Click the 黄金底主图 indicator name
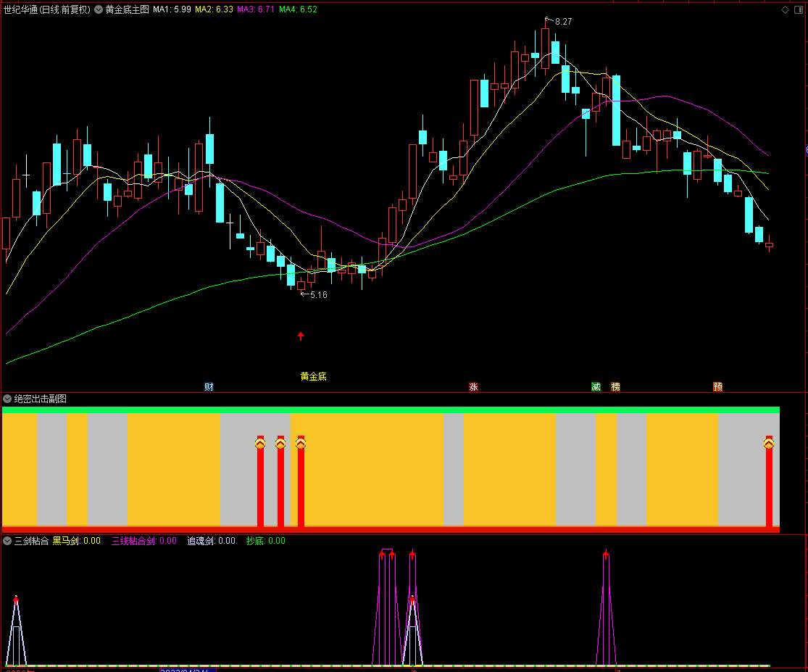Screen dimensions: 808x672 pos(128,9)
